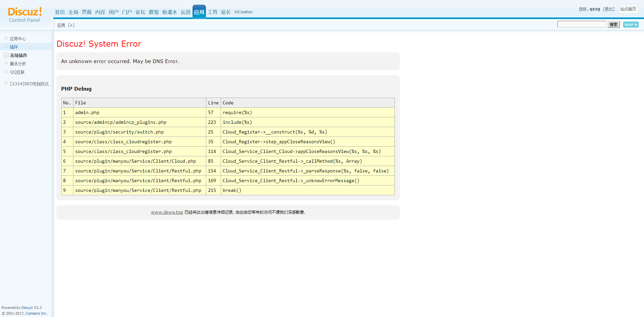
Task: Click the DNS Error message text
Action: point(120,61)
